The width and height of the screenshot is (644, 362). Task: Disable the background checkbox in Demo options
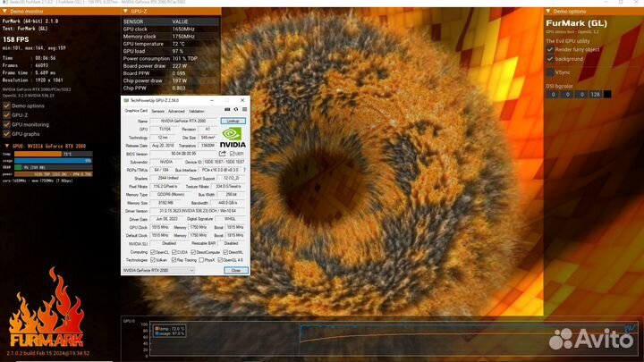pos(550,59)
